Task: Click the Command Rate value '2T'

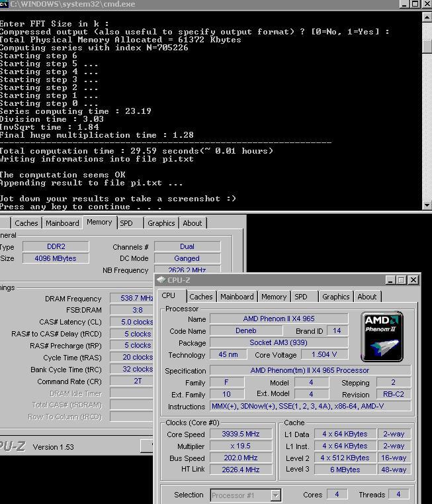Action: click(x=132, y=381)
